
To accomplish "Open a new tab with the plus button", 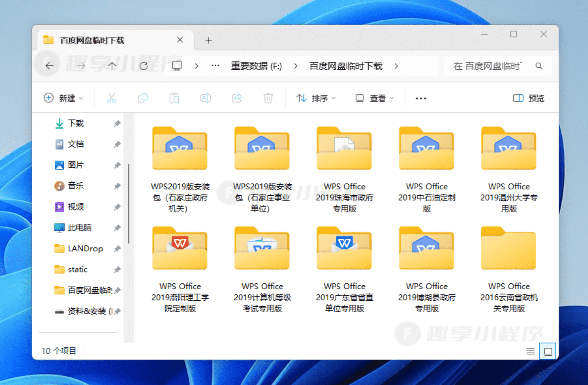I will point(209,40).
